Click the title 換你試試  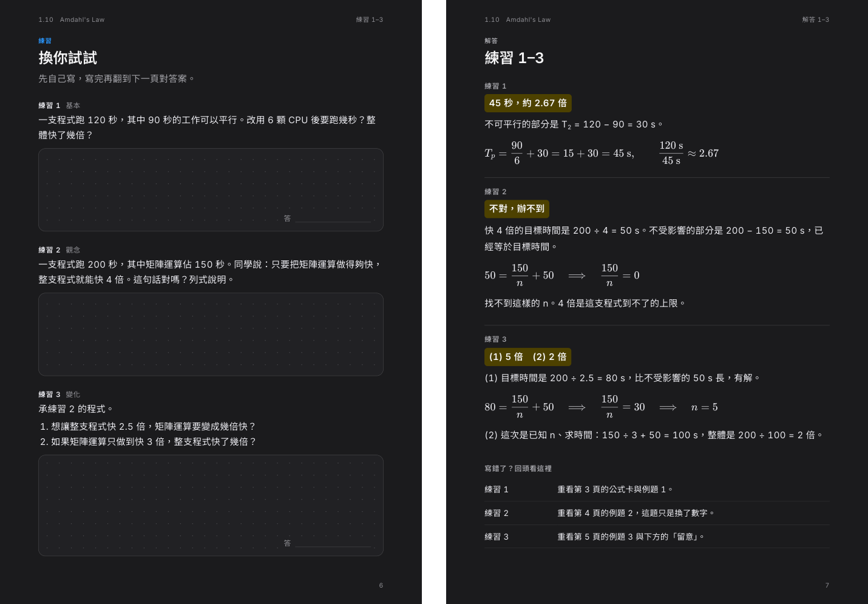[x=67, y=58]
